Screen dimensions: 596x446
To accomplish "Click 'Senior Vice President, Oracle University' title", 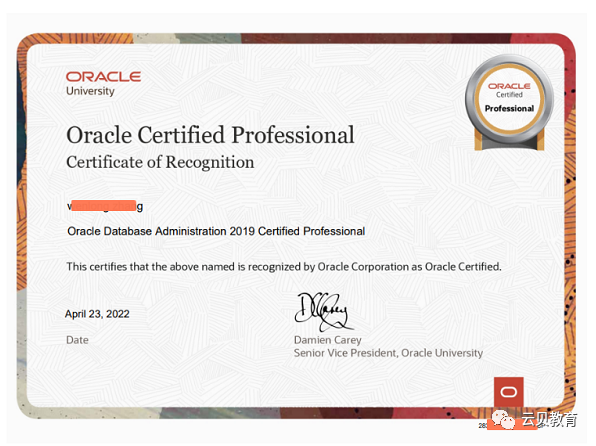I will 388,353.
